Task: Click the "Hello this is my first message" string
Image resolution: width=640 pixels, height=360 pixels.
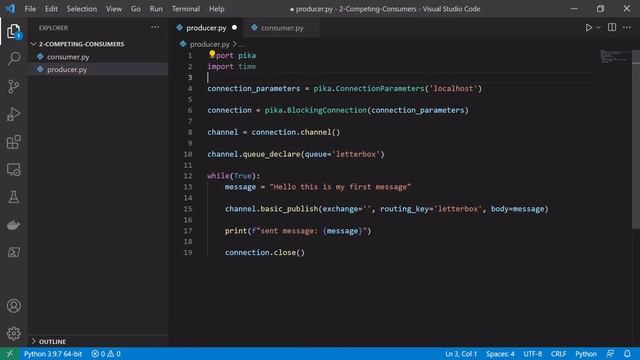Action: pyautogui.click(x=340, y=187)
